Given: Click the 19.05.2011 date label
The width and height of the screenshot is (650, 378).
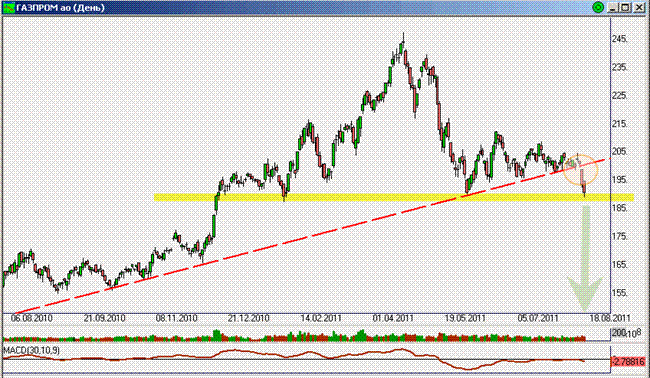Looking at the screenshot, I should point(466,318).
